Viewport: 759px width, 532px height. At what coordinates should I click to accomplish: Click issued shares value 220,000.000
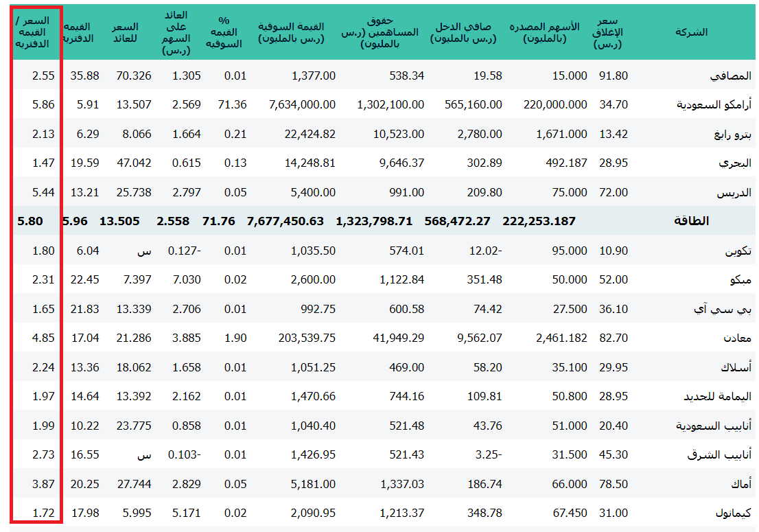point(555,104)
